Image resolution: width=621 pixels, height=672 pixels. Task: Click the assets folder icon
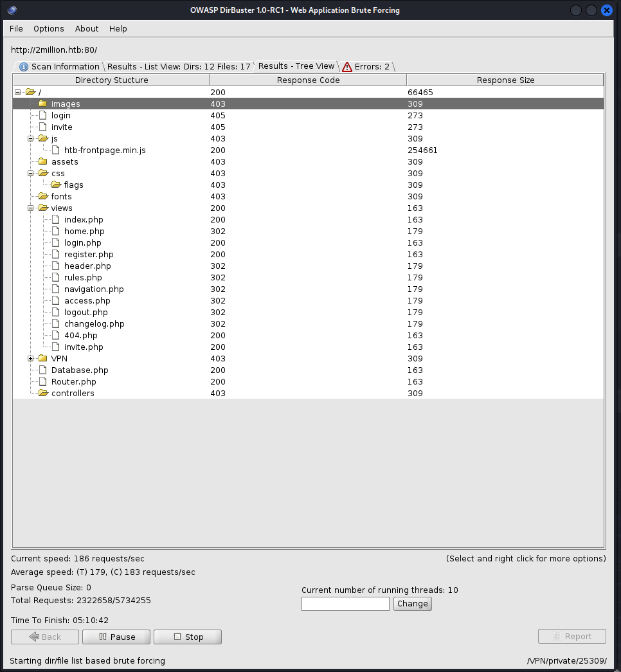point(43,161)
